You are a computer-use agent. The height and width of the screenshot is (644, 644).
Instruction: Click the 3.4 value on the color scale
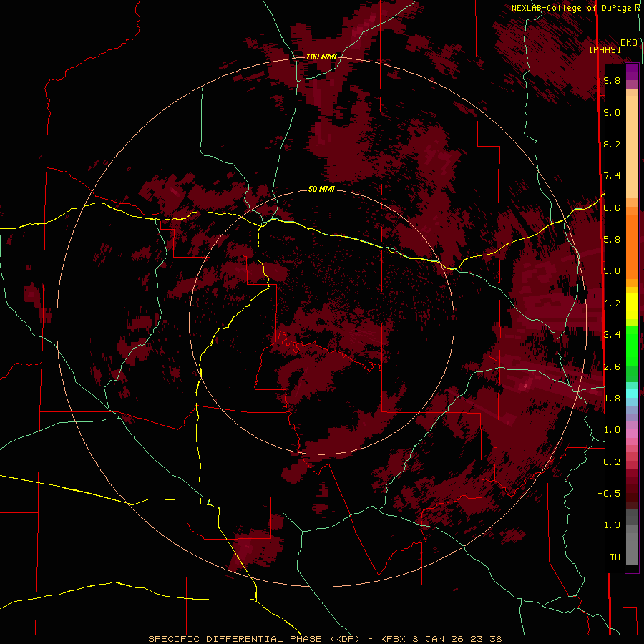pos(612,335)
